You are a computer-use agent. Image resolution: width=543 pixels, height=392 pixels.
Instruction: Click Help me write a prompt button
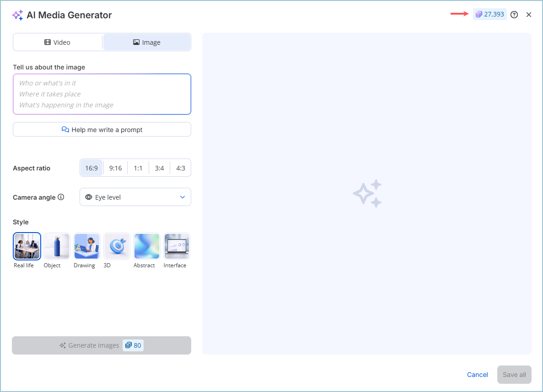(102, 130)
